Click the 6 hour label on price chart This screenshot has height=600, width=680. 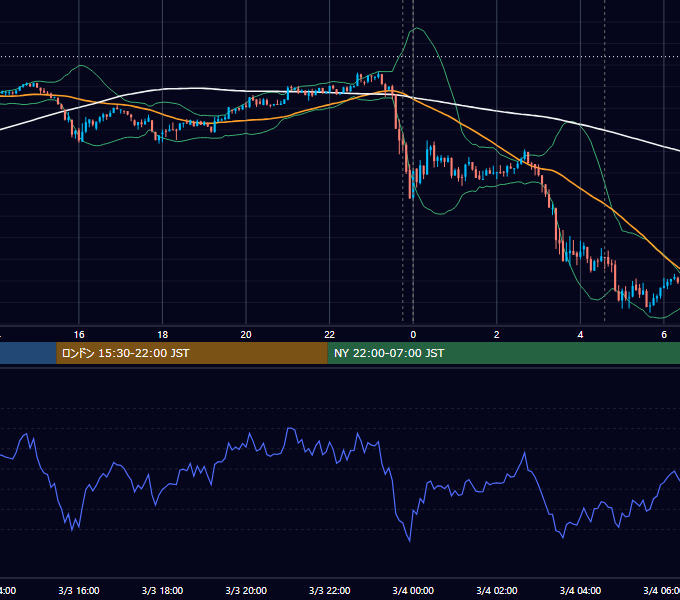[664, 335]
